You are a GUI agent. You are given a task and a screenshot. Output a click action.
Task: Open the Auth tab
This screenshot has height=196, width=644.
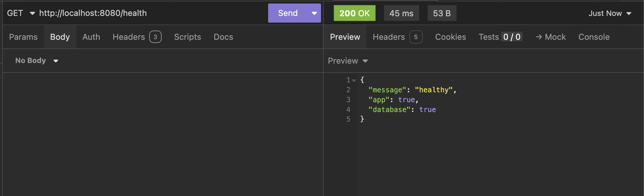pos(91,37)
